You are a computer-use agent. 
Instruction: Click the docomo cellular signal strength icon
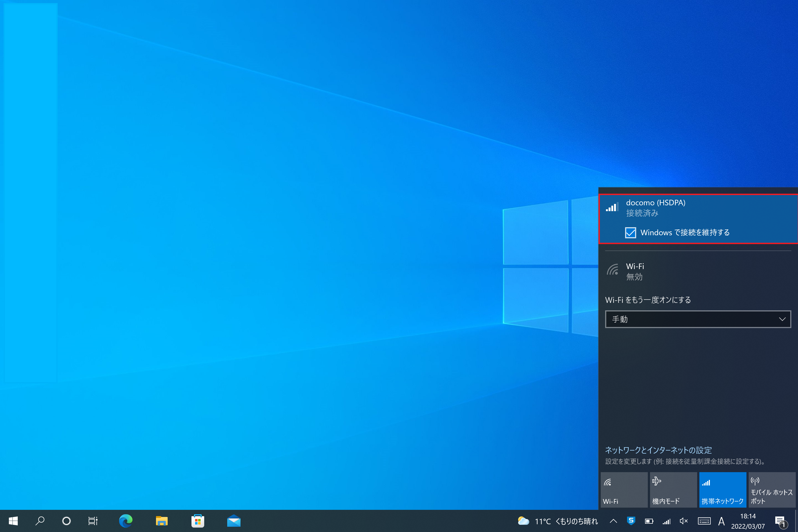click(x=612, y=207)
